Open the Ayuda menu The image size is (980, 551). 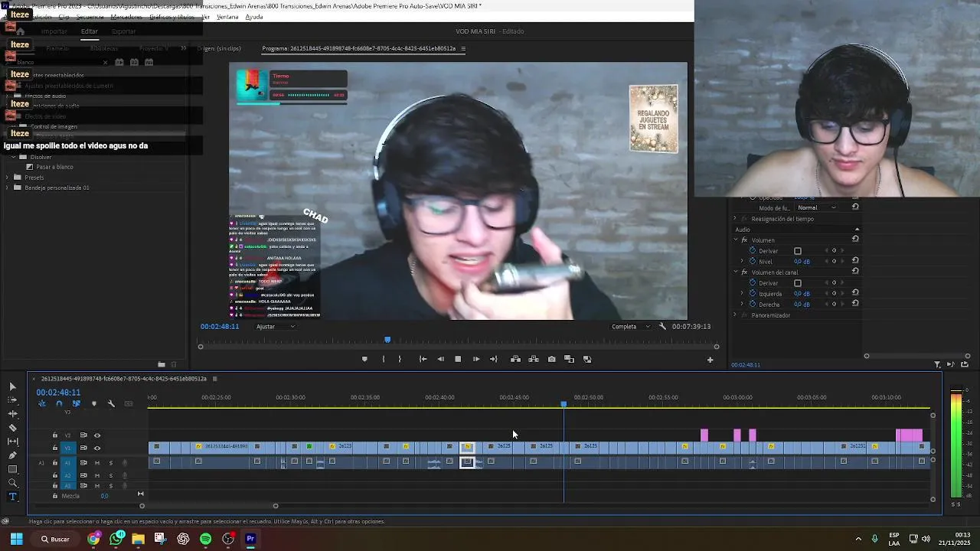[254, 17]
